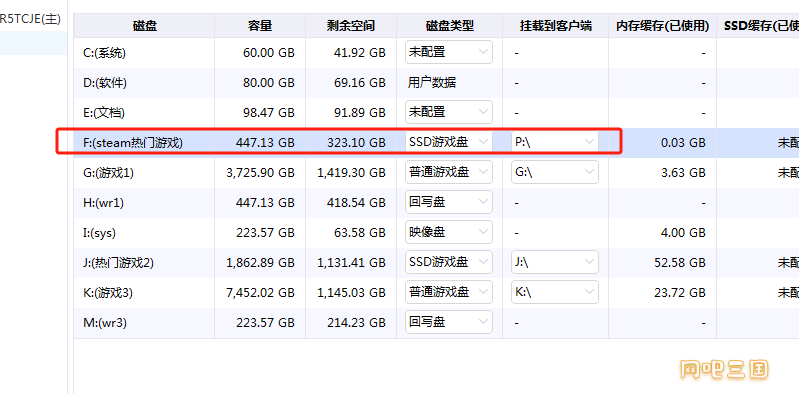Select the M:(wr3) disk row
This screenshot has height=394, width=799.
[436, 322]
